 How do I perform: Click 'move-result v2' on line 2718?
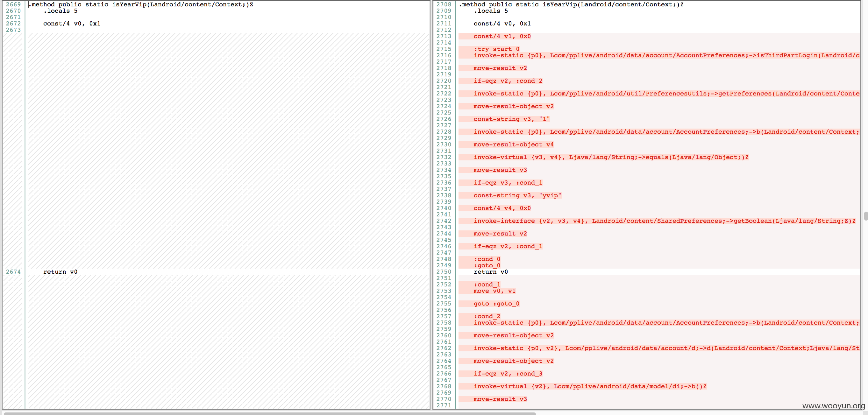pos(500,68)
